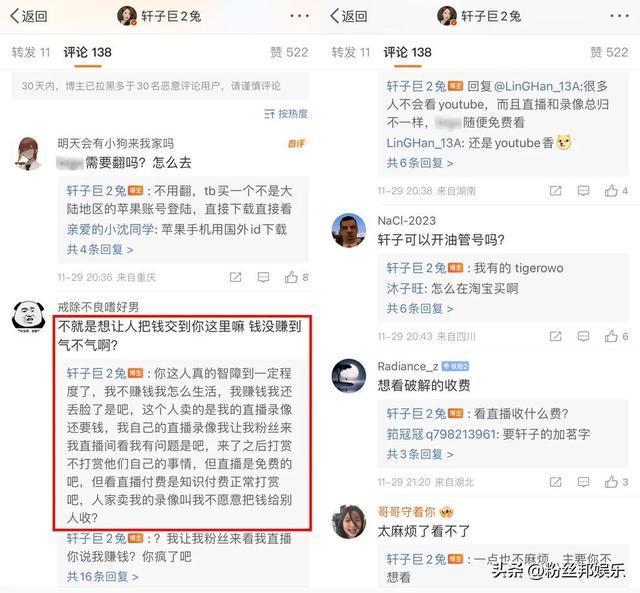Switch to 赞 522 tab in right panel

(609, 52)
